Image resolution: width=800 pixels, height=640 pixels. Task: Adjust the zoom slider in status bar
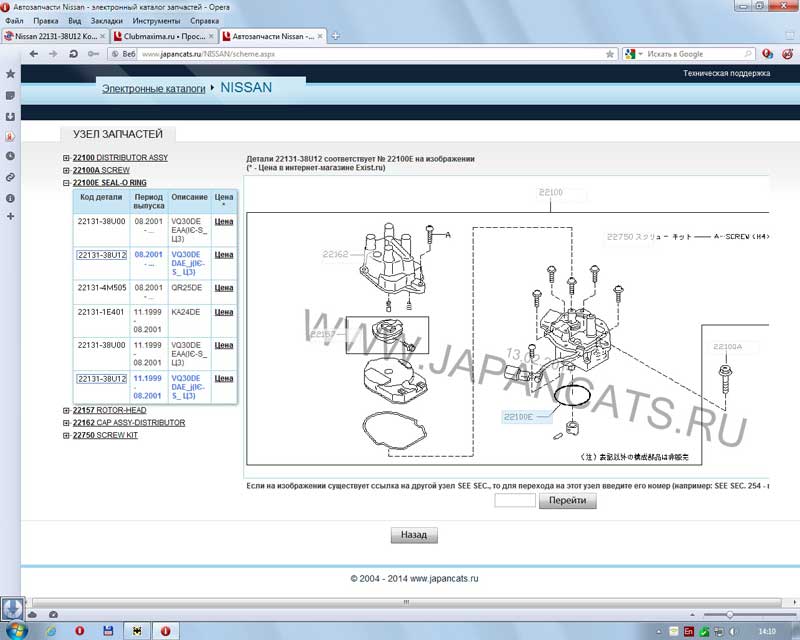[728, 614]
